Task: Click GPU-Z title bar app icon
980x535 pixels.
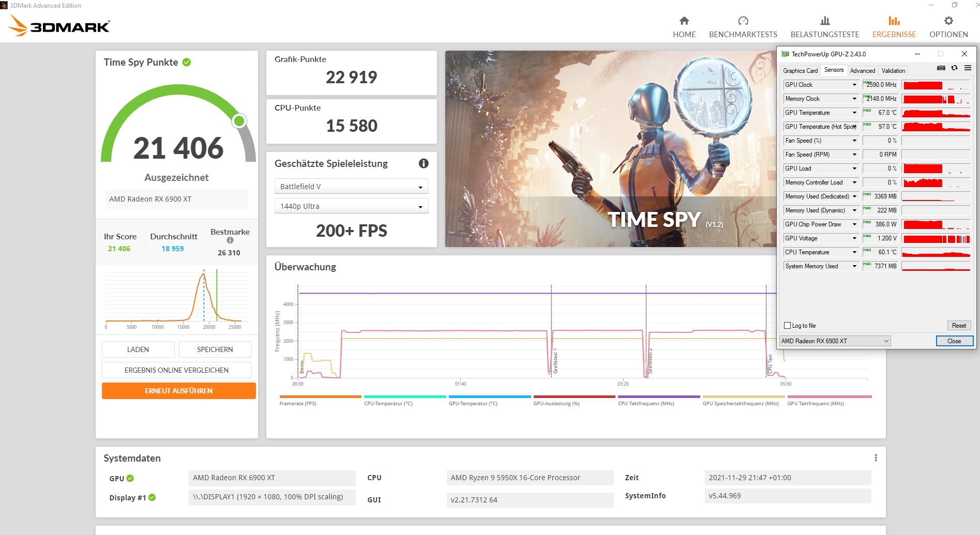Action: click(785, 54)
